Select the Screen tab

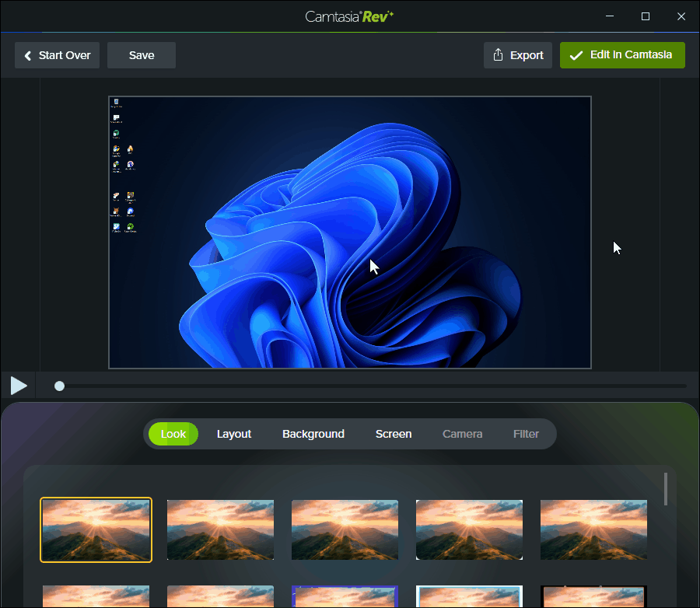pos(394,434)
